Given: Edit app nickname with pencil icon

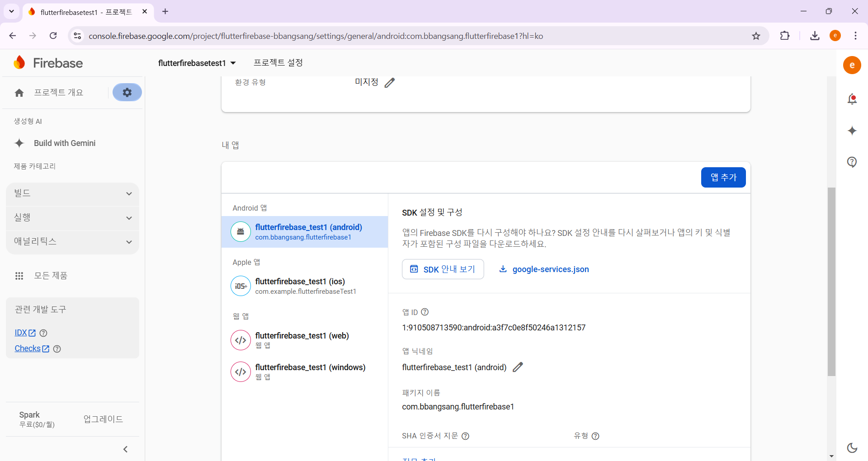Looking at the screenshot, I should click(518, 367).
